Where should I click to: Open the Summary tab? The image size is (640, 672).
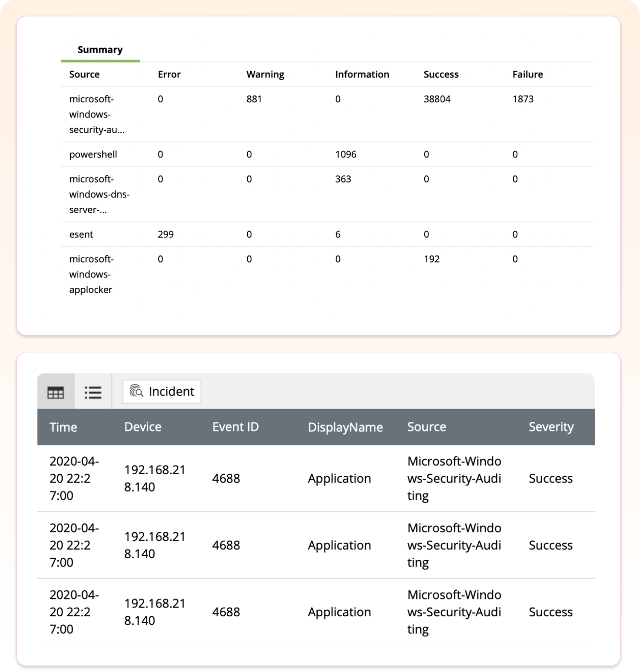click(99, 50)
